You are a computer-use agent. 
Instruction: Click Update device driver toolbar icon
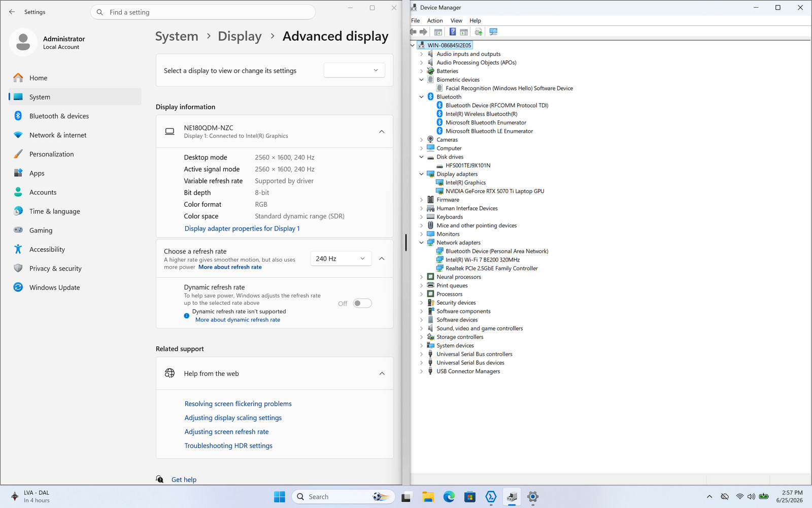[478, 32]
